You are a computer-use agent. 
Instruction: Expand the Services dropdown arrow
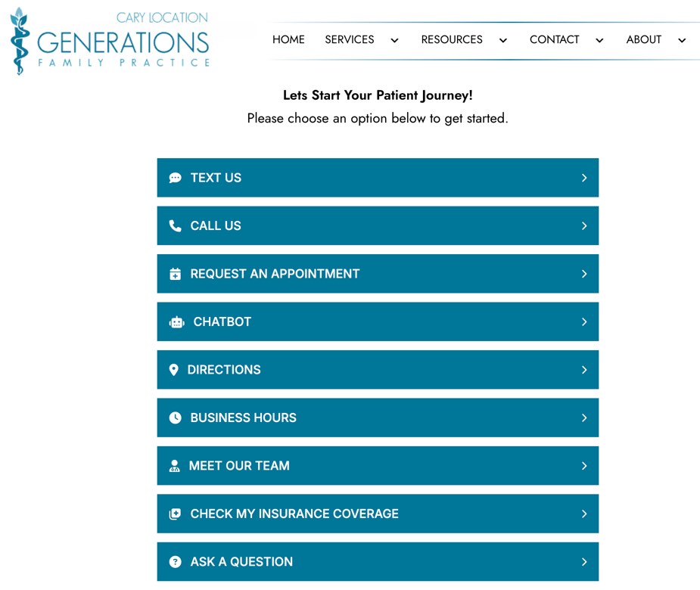coord(394,41)
